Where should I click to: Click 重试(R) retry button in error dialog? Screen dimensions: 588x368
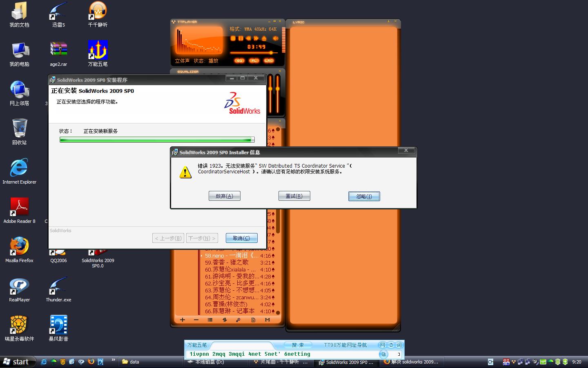click(294, 196)
